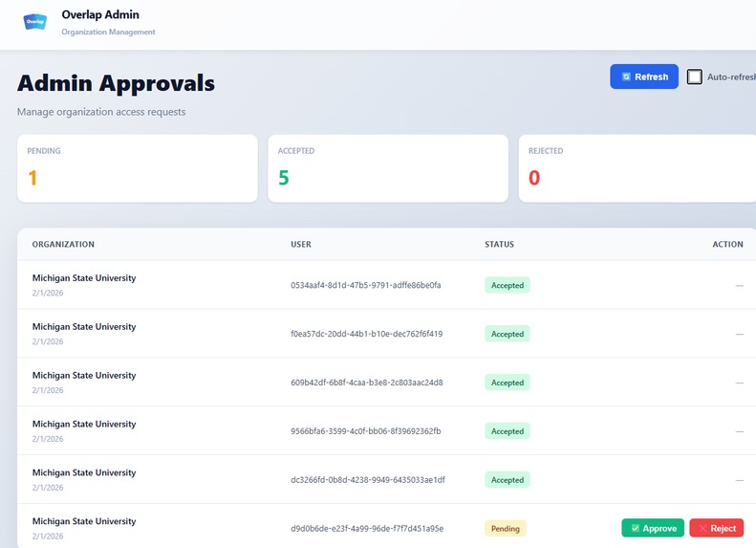Viewport: 756px width, 548px height.
Task: Click the Overlap Admin title
Action: [x=100, y=14]
